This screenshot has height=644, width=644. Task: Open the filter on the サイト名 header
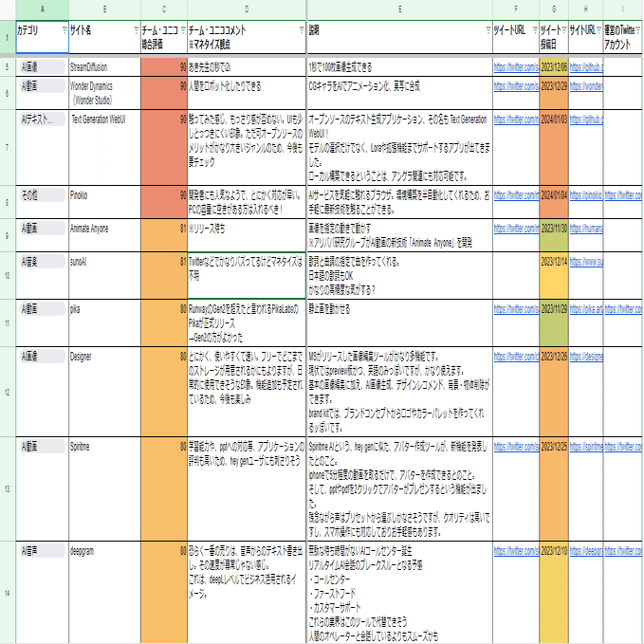(137, 30)
